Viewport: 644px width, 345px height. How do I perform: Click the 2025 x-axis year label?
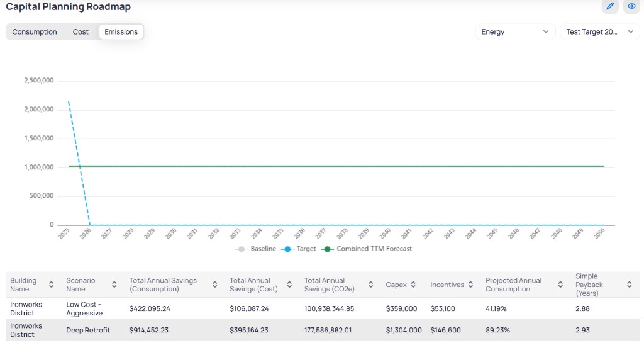pos(64,234)
